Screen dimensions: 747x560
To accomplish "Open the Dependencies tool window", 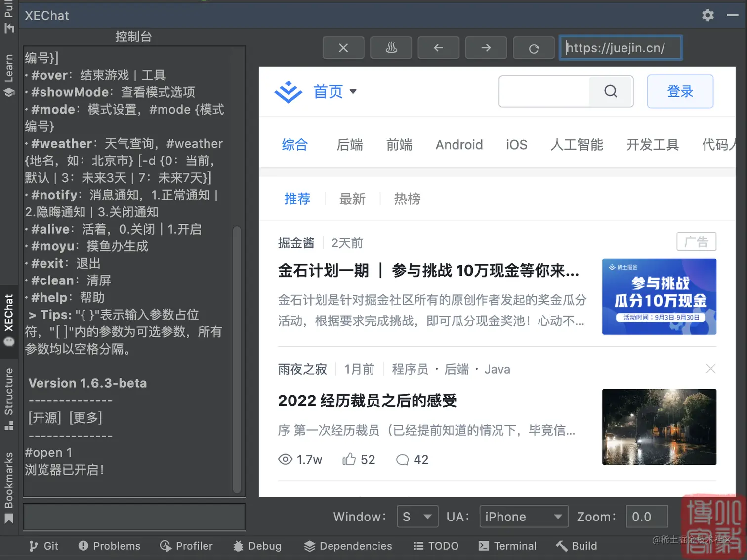I will 348,546.
